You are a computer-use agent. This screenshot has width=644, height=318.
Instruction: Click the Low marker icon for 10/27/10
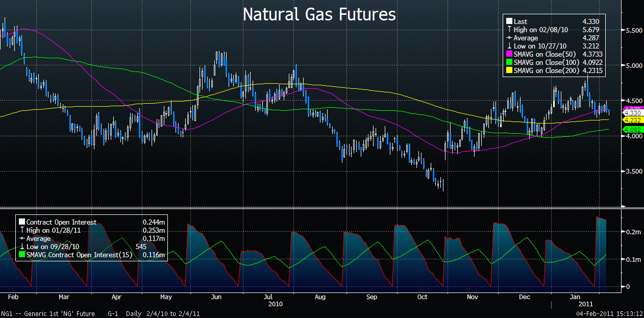coord(509,46)
